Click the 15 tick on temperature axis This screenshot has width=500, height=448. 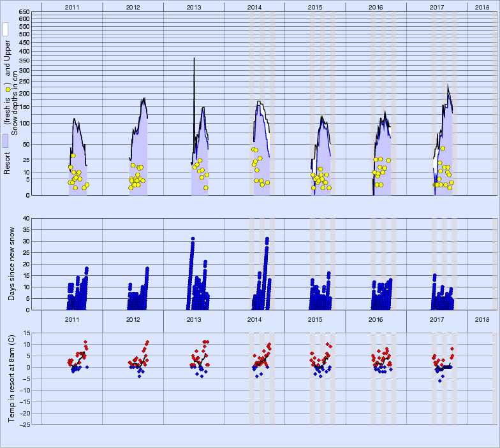(x=27, y=333)
